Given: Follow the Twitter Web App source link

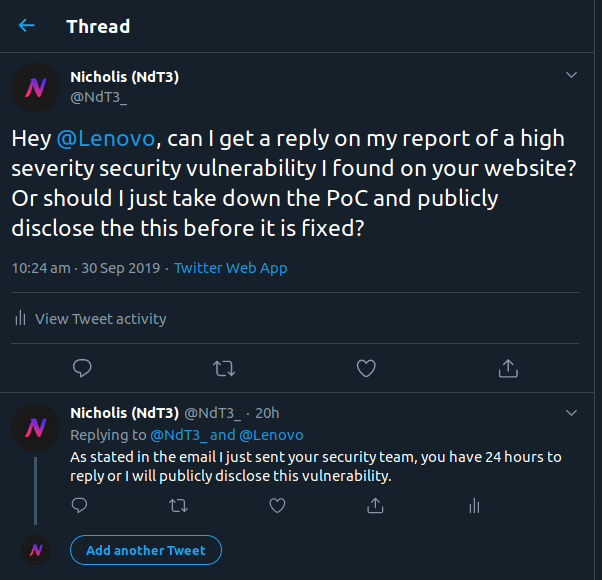Looking at the screenshot, I should click(231, 268).
